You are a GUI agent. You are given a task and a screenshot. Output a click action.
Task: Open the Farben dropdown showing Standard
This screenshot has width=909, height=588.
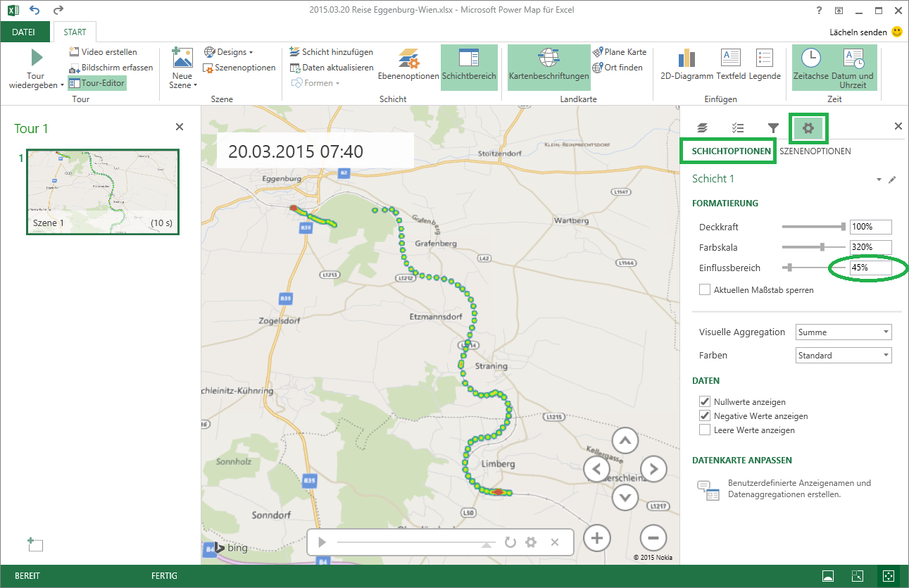click(843, 355)
